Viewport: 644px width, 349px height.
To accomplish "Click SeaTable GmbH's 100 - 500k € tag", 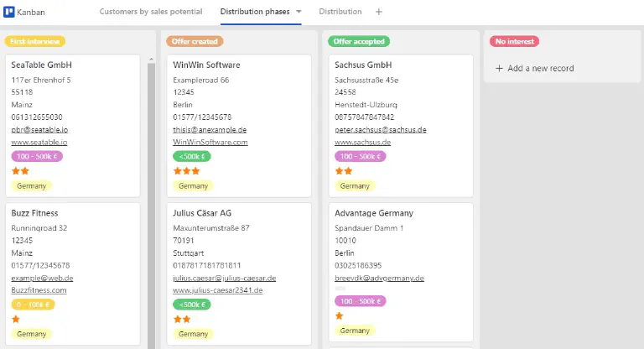I will pyautogui.click(x=37, y=156).
